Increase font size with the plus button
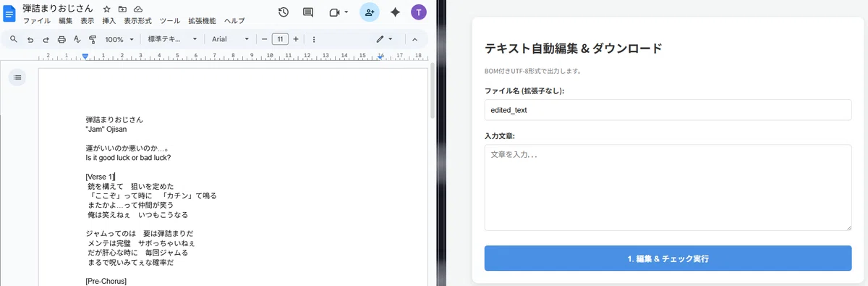868x286 pixels. (x=295, y=39)
